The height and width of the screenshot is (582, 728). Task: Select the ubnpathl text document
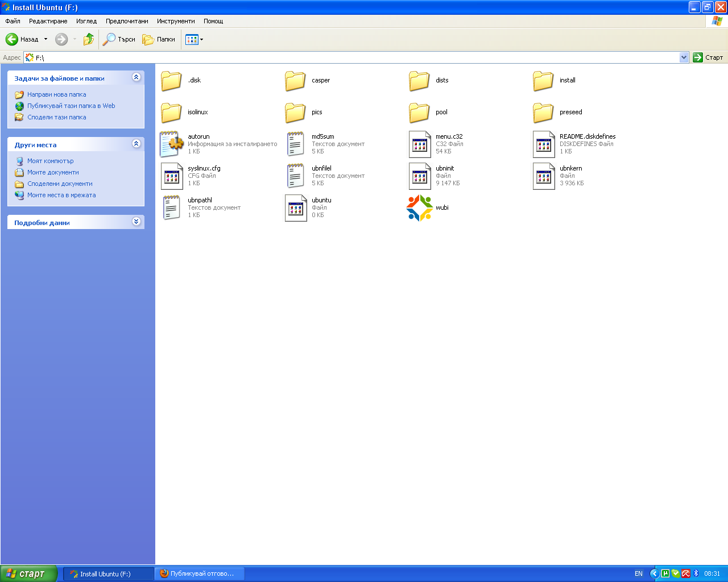[x=201, y=208]
